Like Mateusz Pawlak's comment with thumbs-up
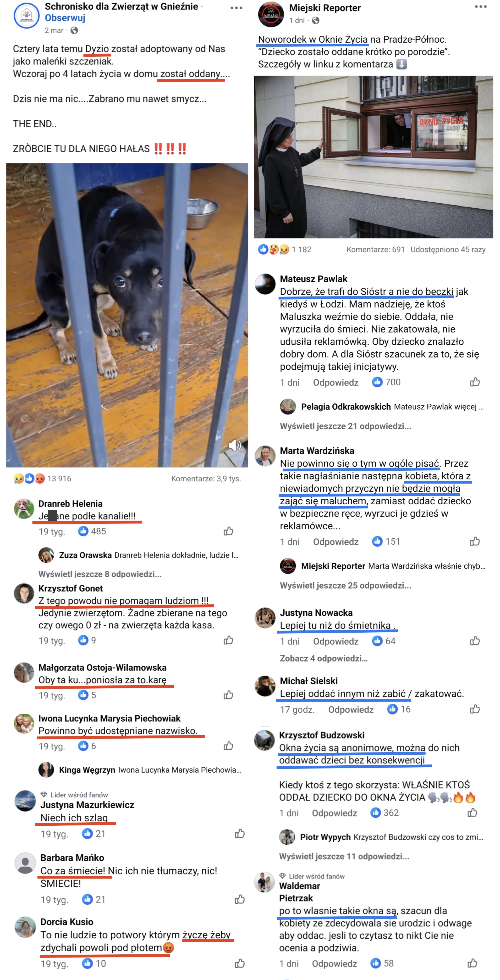This screenshot has width=500, height=980. point(475,382)
